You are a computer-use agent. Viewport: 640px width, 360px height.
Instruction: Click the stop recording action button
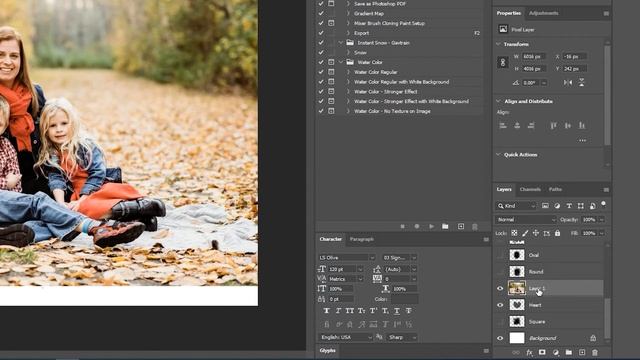(x=402, y=226)
